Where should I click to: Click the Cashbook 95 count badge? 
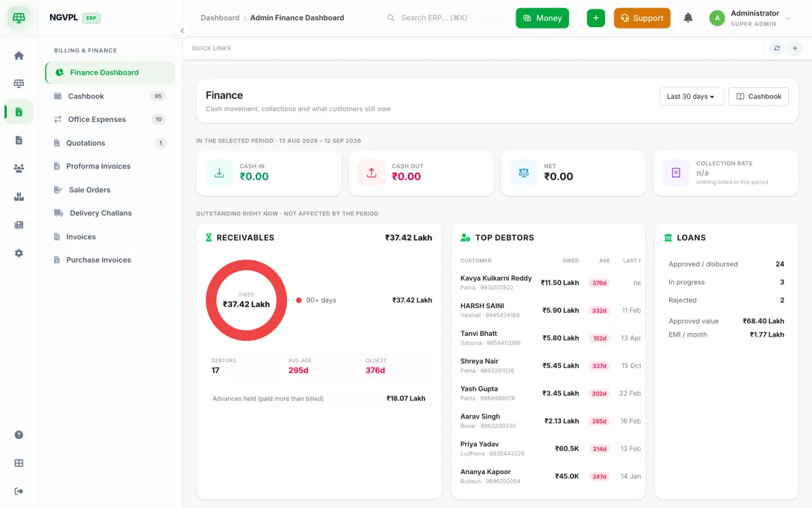coord(158,96)
